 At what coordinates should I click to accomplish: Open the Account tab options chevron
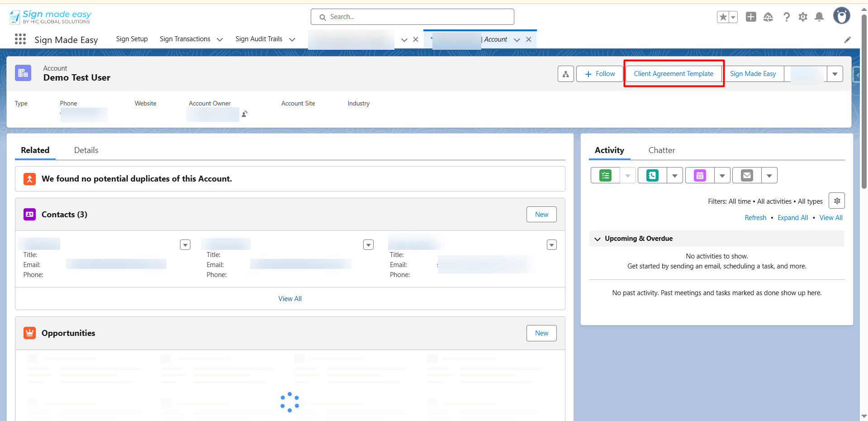[517, 39]
